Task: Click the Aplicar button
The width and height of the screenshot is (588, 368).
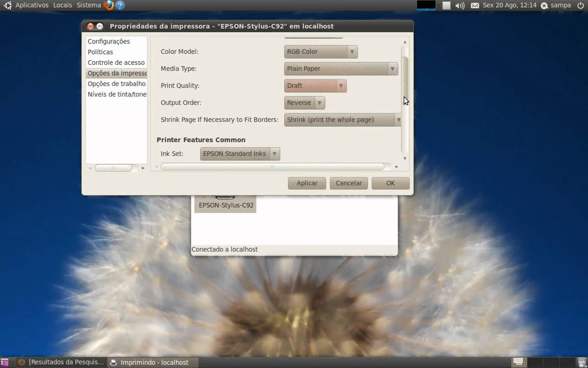Action: 307,183
